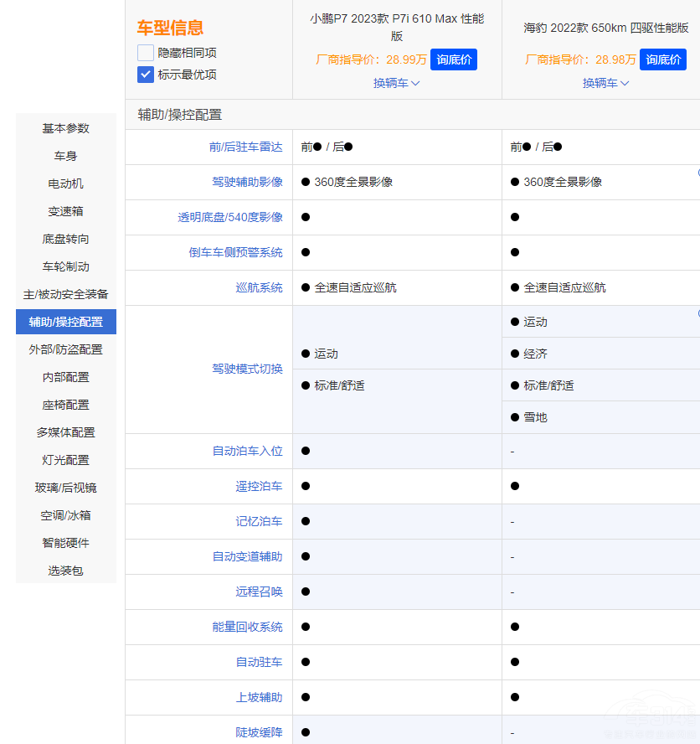View the 选装包 section
The width and height of the screenshot is (700, 744).
[x=65, y=570]
